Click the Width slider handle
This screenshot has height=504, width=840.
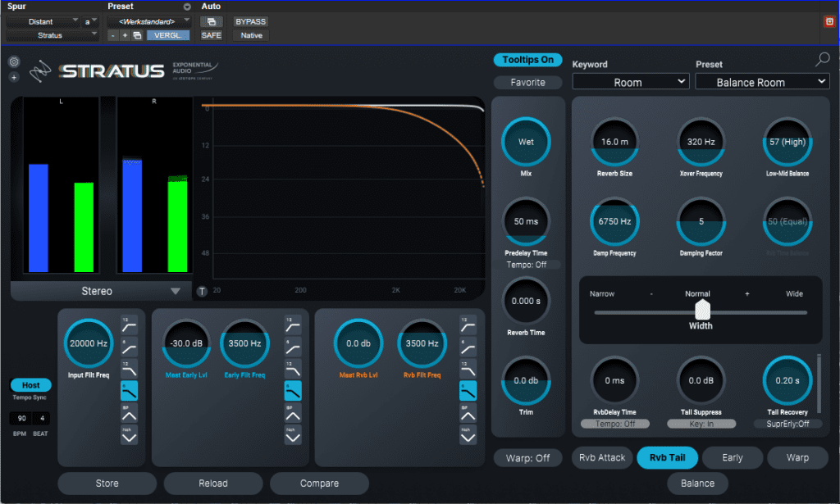click(x=701, y=310)
